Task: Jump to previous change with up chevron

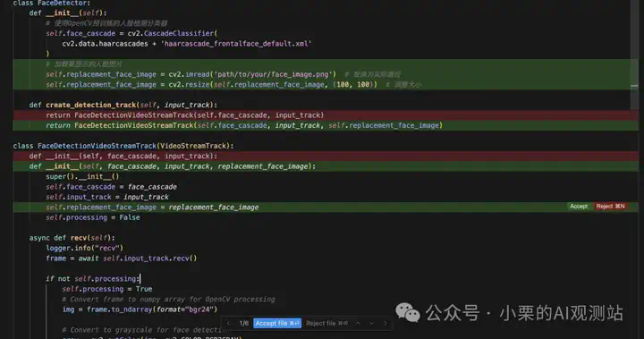Action: coord(358,324)
